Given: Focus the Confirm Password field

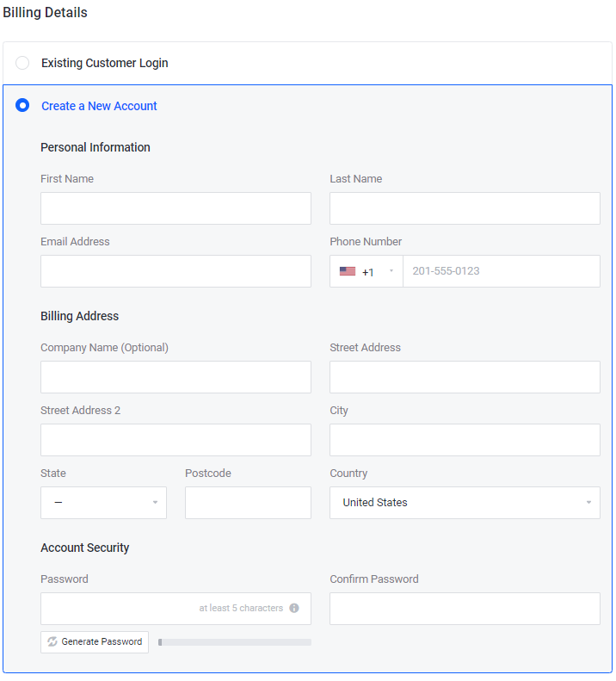Looking at the screenshot, I should [x=465, y=609].
